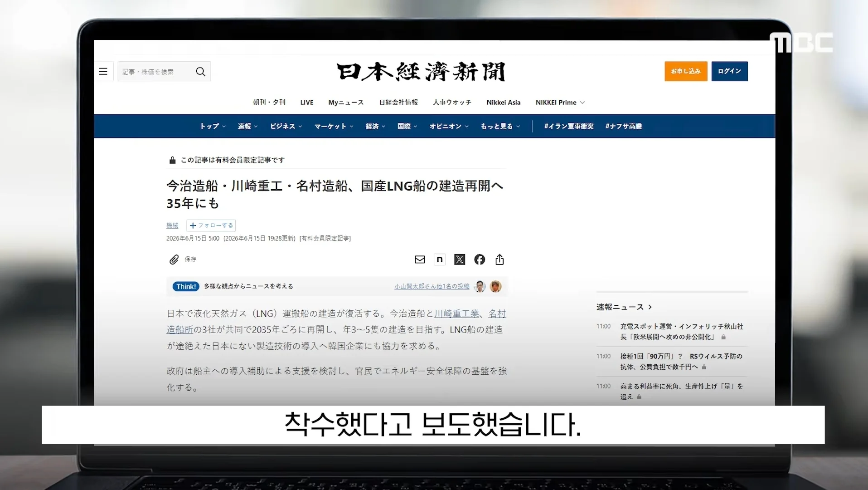868x490 pixels.
Task: Expand the 経済 navigation menu
Action: click(375, 126)
